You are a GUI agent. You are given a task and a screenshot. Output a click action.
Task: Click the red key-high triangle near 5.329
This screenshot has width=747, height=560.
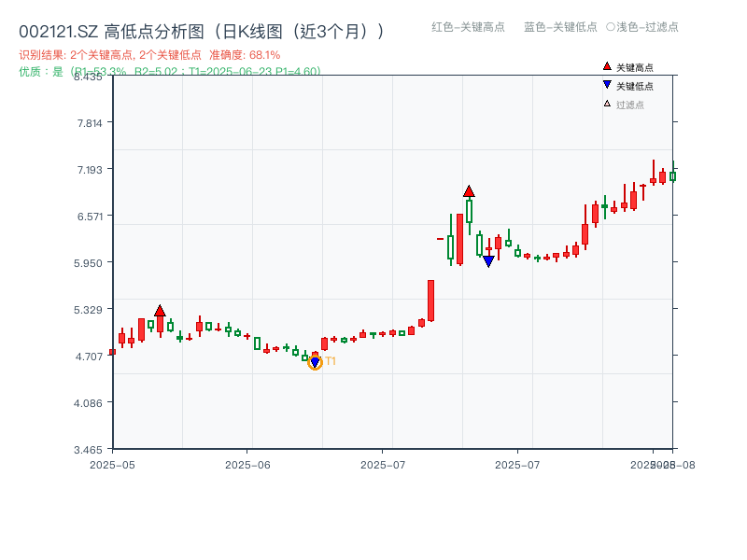(x=160, y=311)
